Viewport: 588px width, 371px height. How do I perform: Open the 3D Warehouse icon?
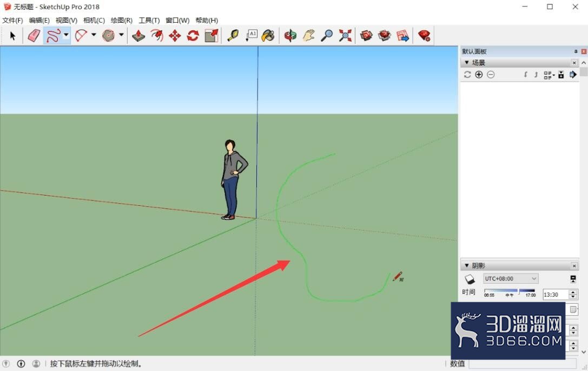click(366, 36)
